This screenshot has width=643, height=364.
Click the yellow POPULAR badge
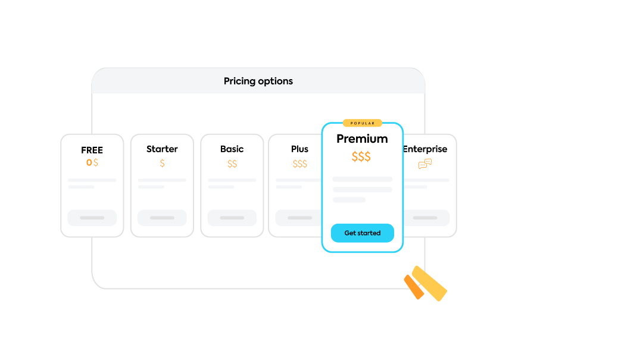pyautogui.click(x=363, y=123)
